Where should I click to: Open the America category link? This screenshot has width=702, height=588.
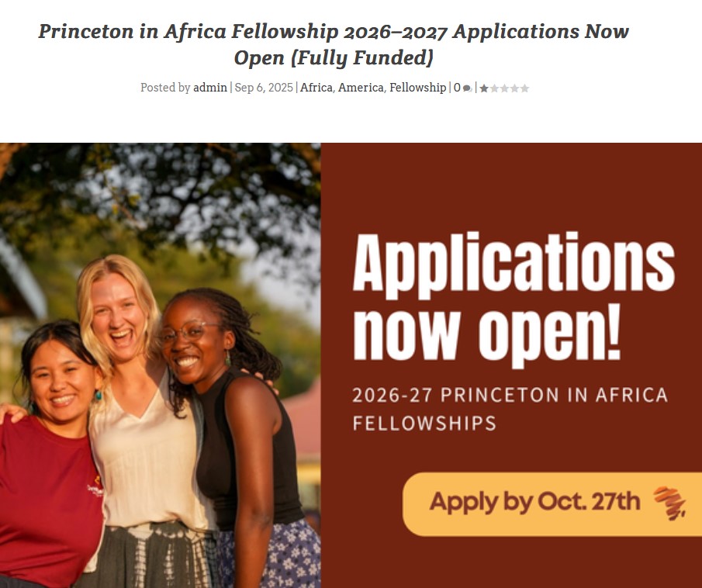(x=361, y=88)
